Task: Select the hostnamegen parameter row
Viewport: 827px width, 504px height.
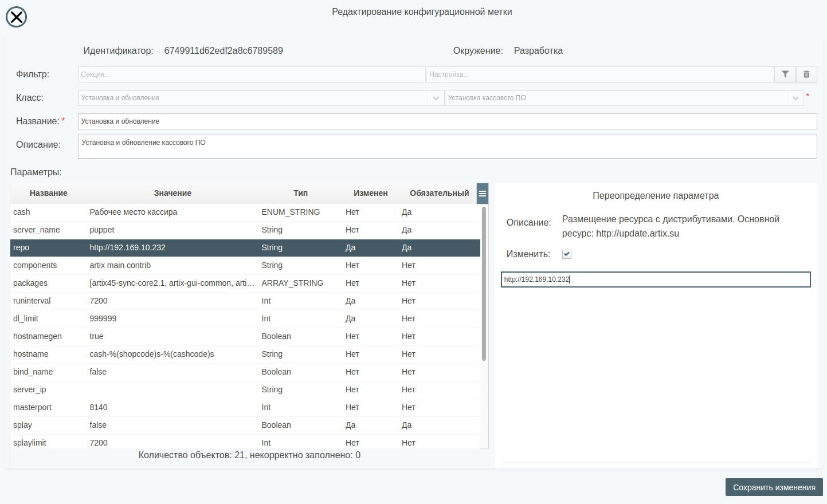Action: pos(245,337)
